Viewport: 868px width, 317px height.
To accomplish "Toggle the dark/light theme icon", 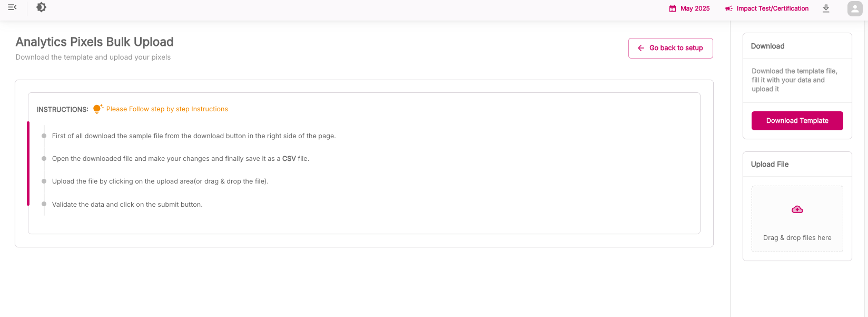I will [41, 7].
